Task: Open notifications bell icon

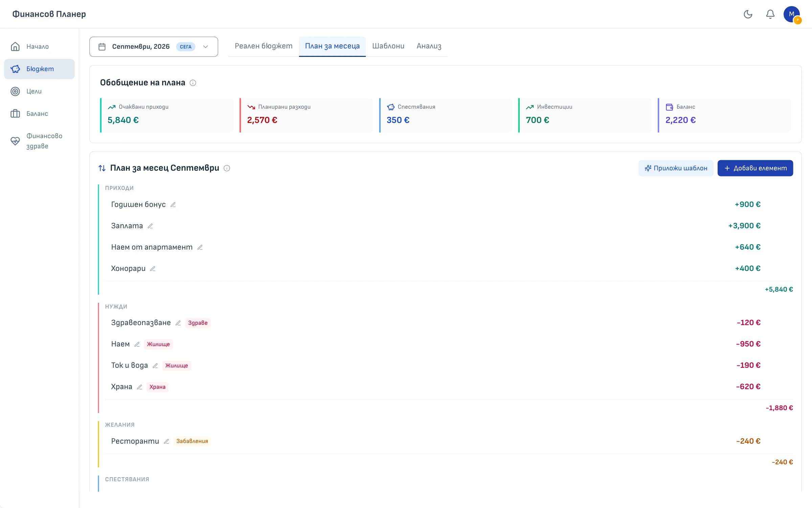Action: pos(770,14)
